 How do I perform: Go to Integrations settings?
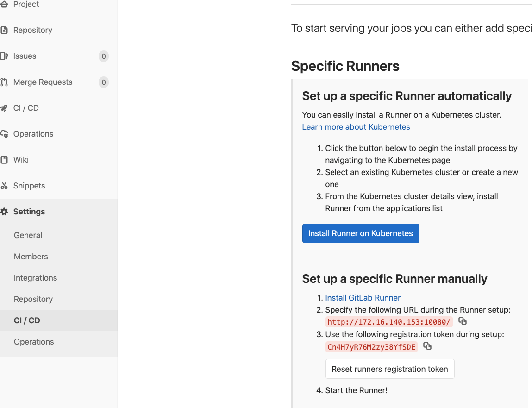(x=35, y=278)
